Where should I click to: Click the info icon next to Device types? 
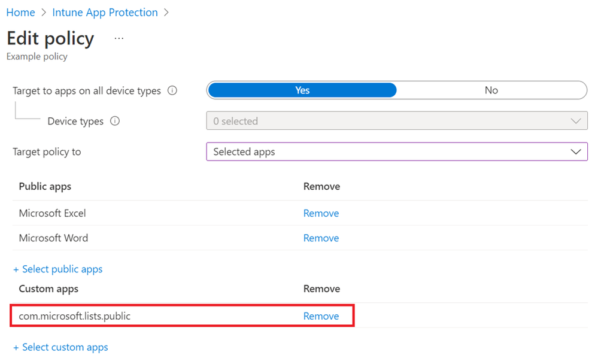pos(115,121)
